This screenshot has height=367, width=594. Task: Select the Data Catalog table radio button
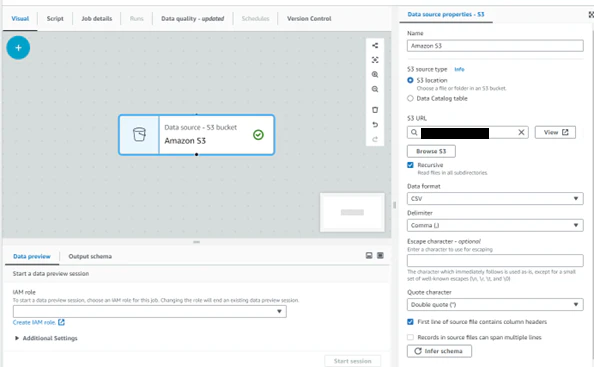point(410,98)
